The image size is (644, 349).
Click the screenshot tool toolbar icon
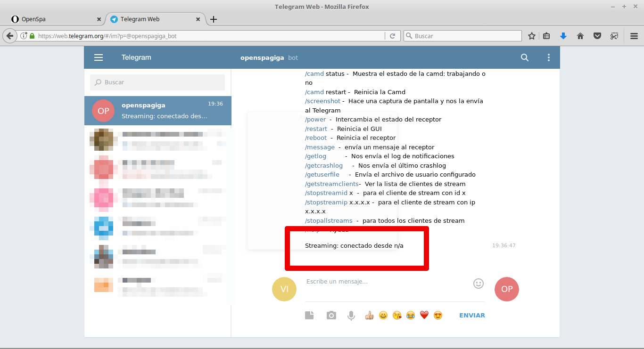point(614,36)
